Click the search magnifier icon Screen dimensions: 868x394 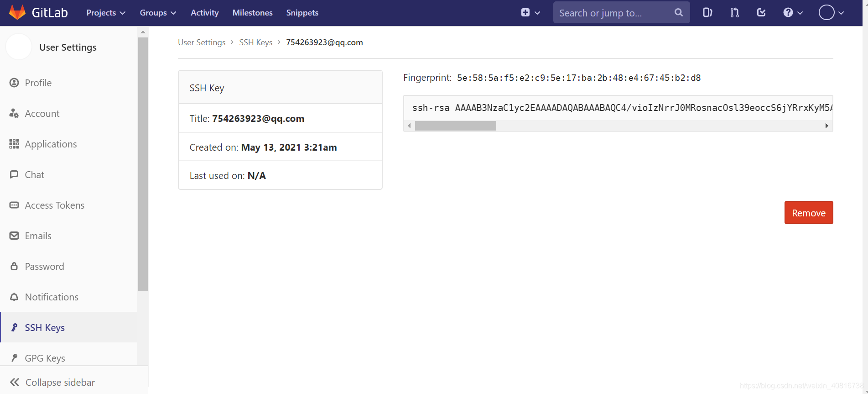click(679, 13)
